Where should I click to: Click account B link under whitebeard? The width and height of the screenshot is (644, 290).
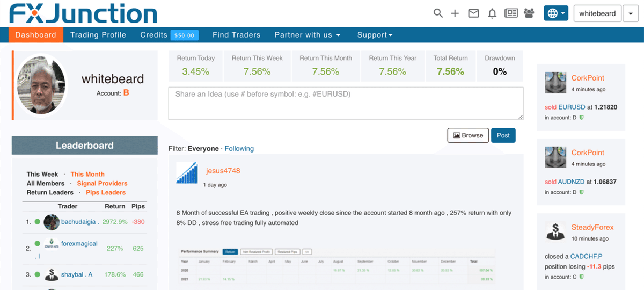point(126,93)
